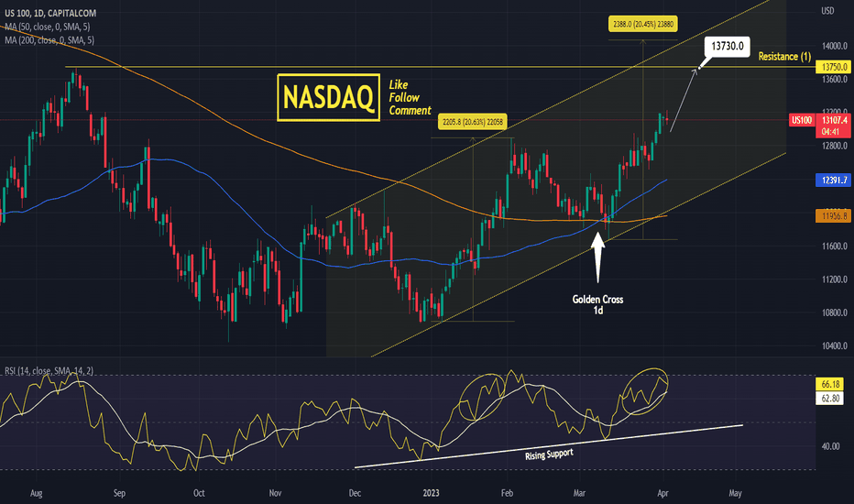Click the 10400.0 price axis label
The image size is (854, 504).
835,346
